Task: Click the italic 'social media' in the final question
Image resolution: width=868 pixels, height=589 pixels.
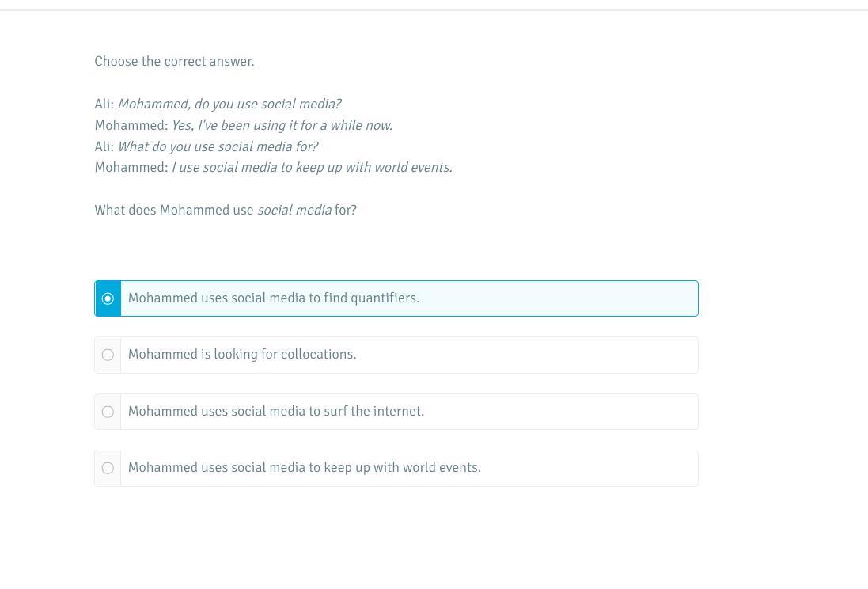Action: (294, 211)
